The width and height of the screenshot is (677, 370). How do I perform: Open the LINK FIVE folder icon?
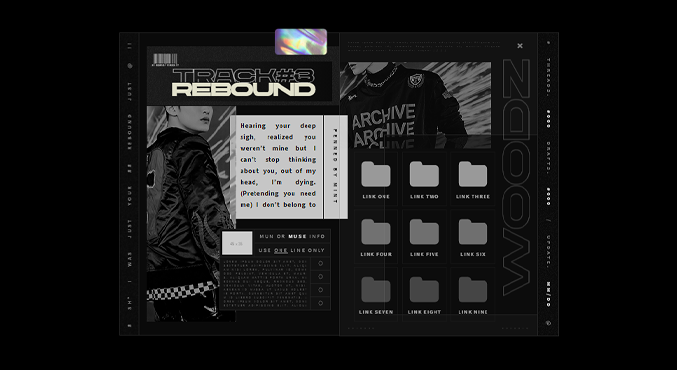[x=424, y=232]
